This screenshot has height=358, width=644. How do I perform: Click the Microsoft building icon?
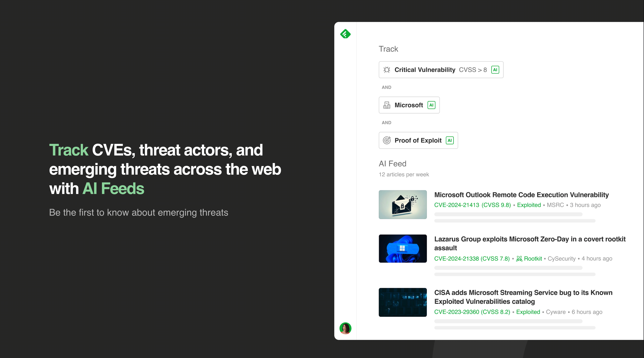pos(387,105)
